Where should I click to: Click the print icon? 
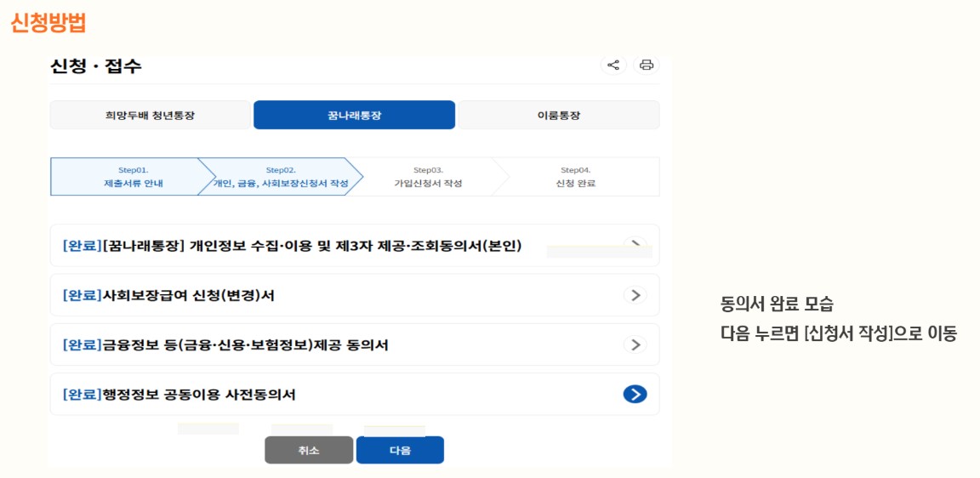point(647,65)
